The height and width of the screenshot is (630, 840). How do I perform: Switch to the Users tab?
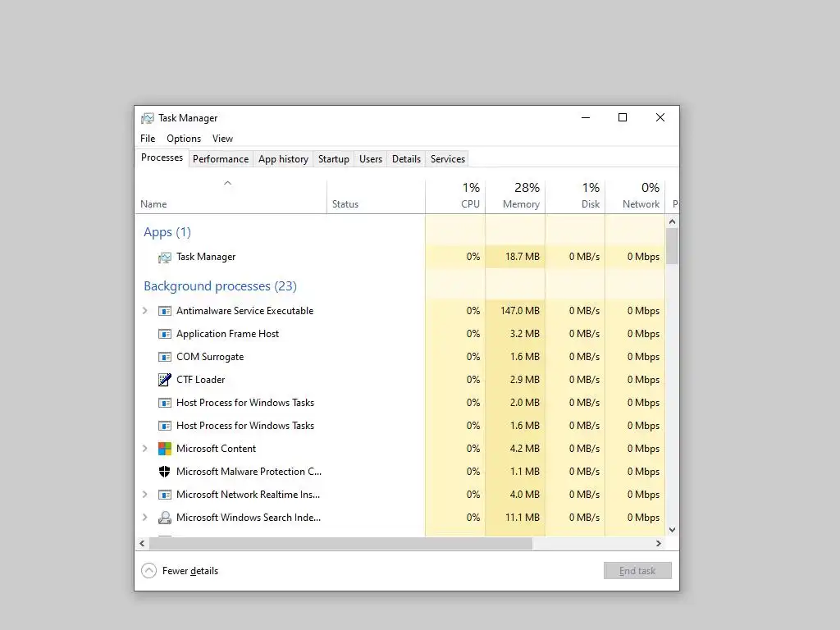point(371,159)
